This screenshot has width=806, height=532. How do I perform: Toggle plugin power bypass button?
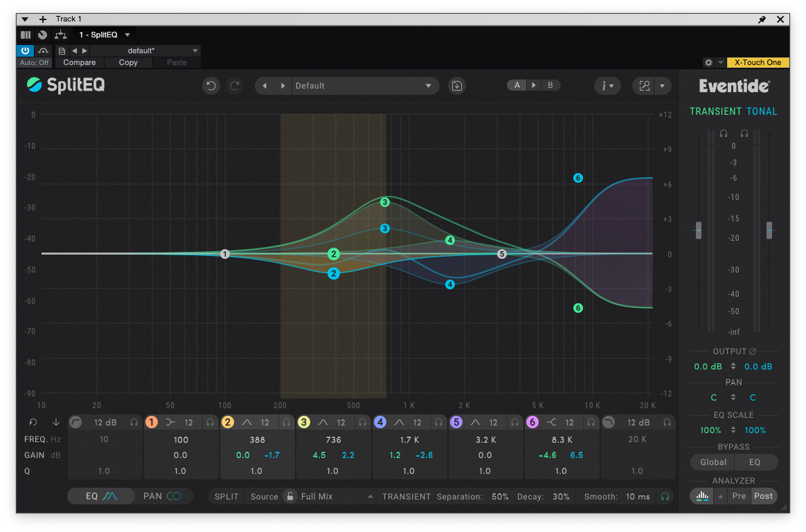point(25,51)
